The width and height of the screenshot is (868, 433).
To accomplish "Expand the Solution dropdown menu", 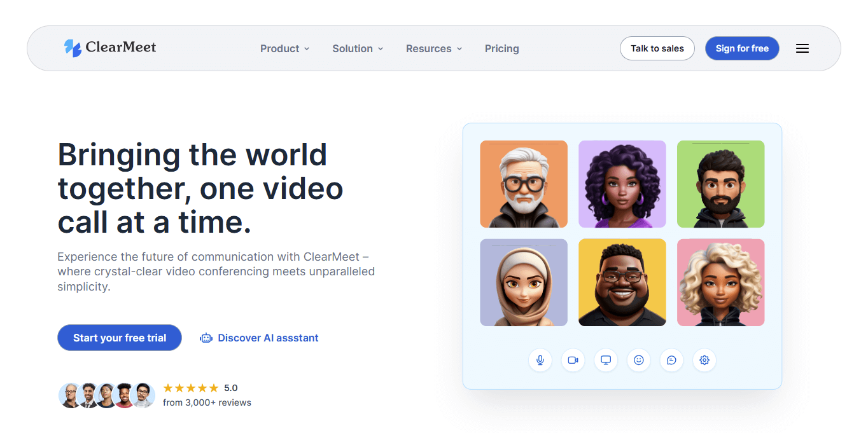I will click(358, 48).
